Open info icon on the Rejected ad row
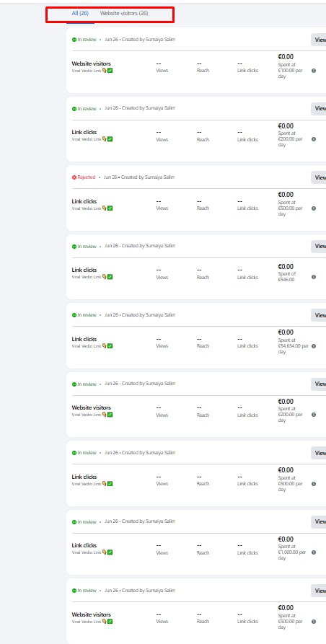 (x=314, y=208)
